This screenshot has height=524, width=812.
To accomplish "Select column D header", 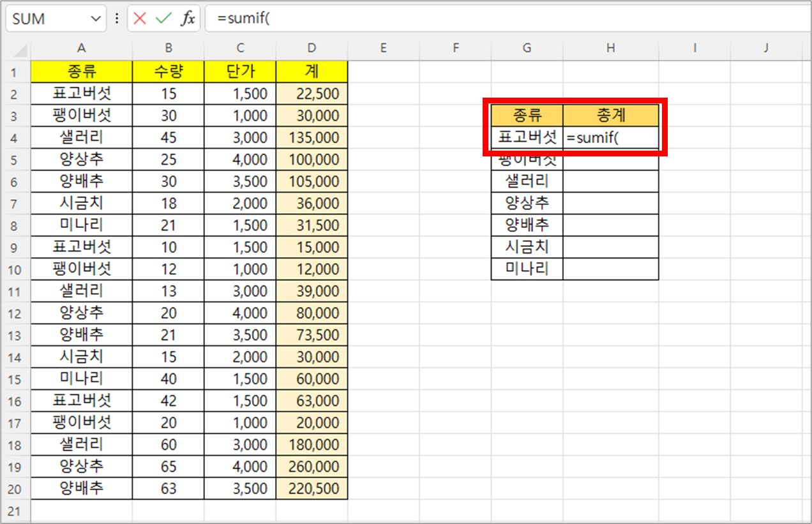I will point(312,47).
